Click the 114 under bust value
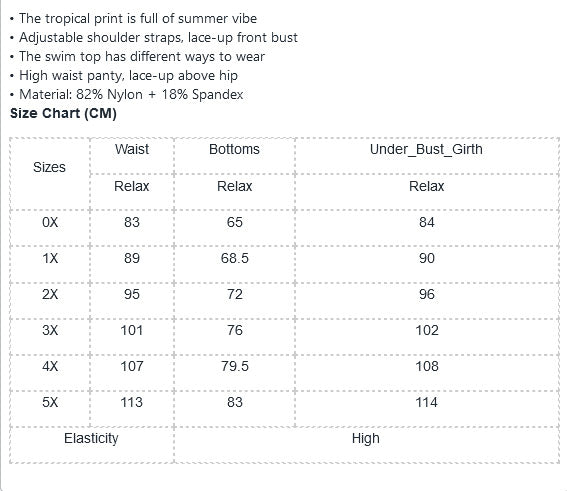The image size is (567, 491). pos(427,402)
